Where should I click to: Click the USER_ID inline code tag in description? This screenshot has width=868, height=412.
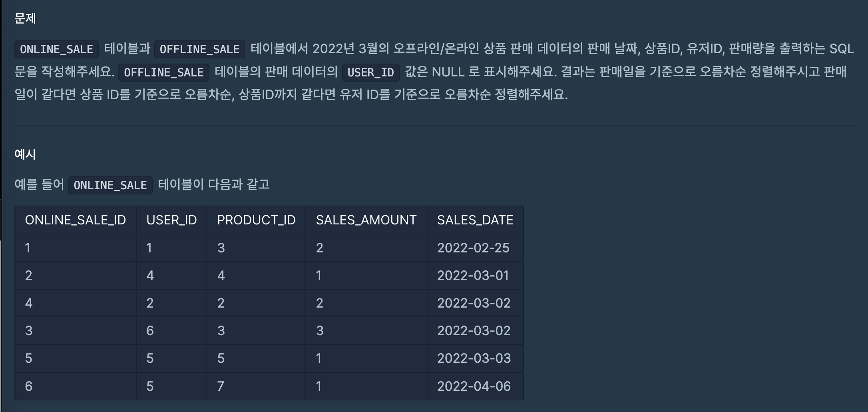[370, 72]
